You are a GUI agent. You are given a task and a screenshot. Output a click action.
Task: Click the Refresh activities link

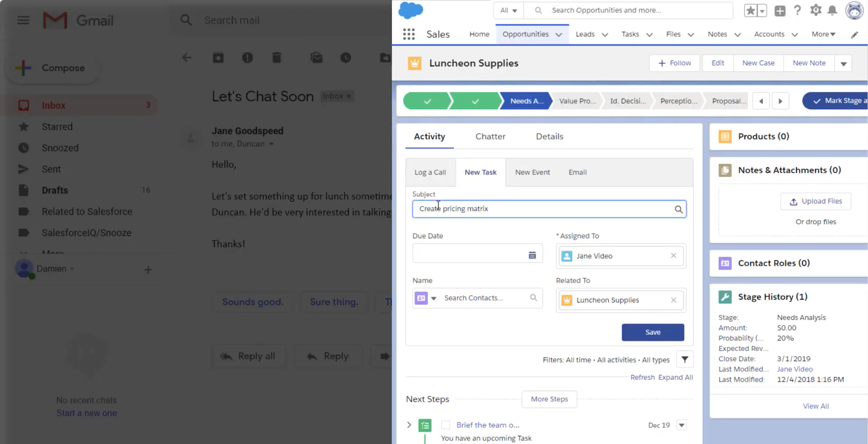point(642,378)
